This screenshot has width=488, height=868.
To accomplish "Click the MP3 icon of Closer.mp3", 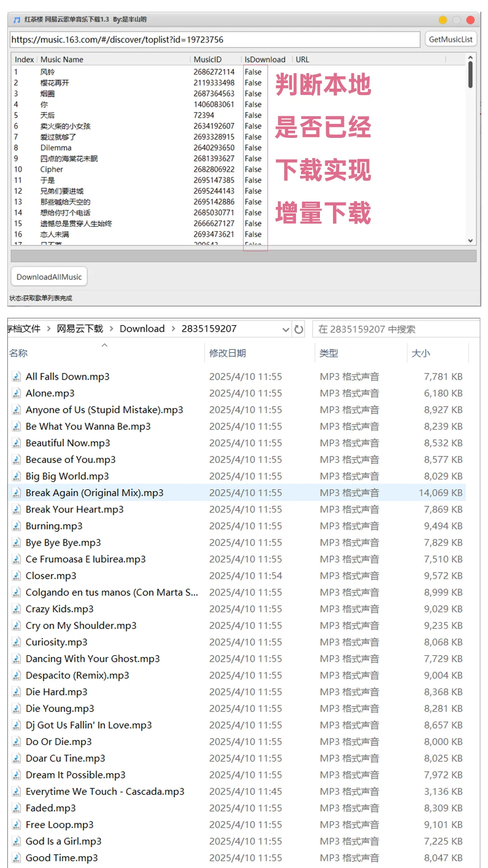I will click(x=16, y=576).
